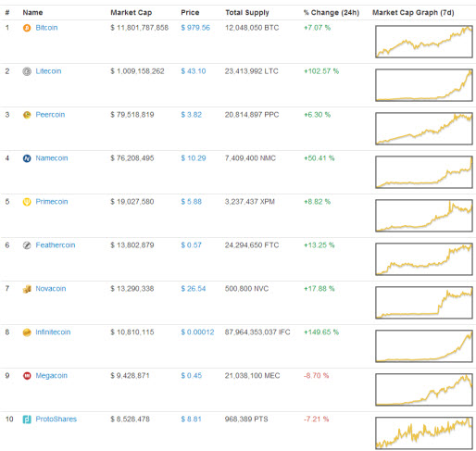The height and width of the screenshot is (451, 476).
Task: Click the Bitcoin coin icon
Action: [x=27, y=28]
